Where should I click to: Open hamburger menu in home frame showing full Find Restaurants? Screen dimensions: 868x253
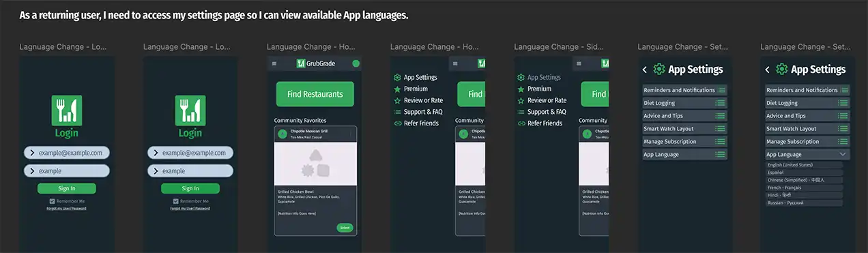coord(274,63)
